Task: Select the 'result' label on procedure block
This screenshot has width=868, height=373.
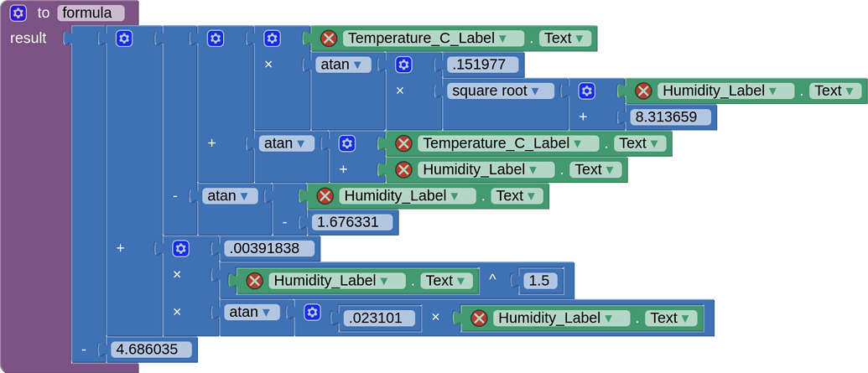Action: click(x=28, y=39)
